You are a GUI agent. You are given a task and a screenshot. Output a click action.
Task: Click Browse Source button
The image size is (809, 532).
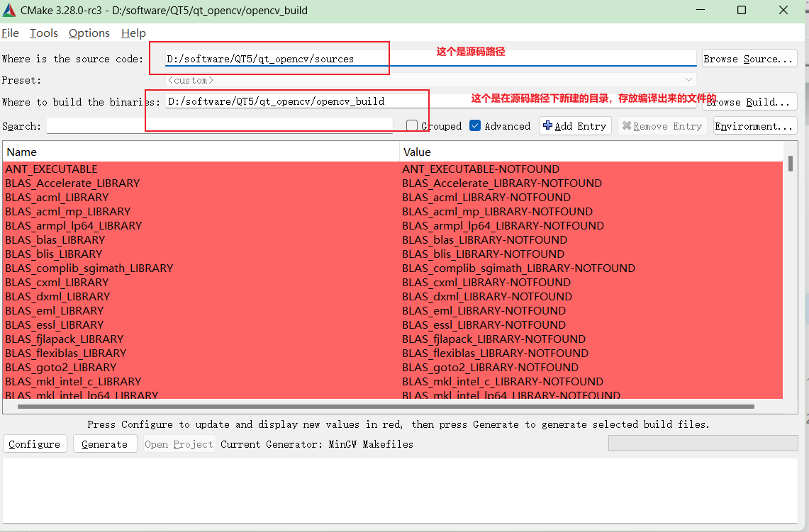coord(749,59)
